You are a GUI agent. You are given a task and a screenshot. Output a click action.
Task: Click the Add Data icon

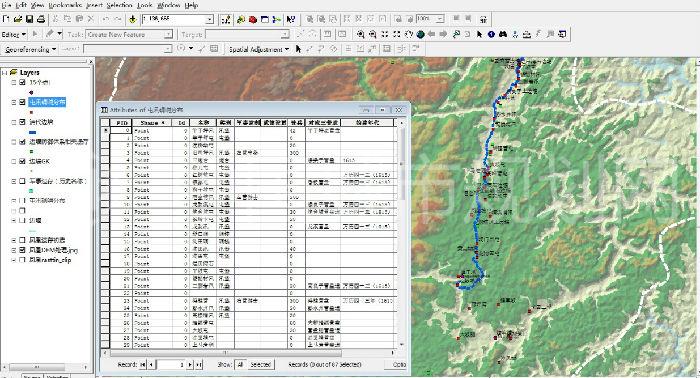click(133, 19)
